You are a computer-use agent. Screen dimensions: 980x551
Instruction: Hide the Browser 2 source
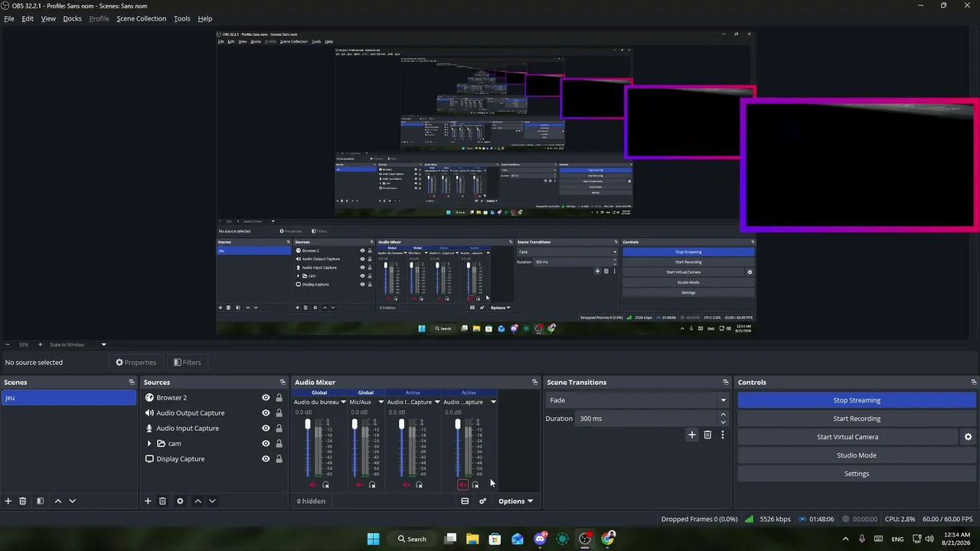point(266,398)
